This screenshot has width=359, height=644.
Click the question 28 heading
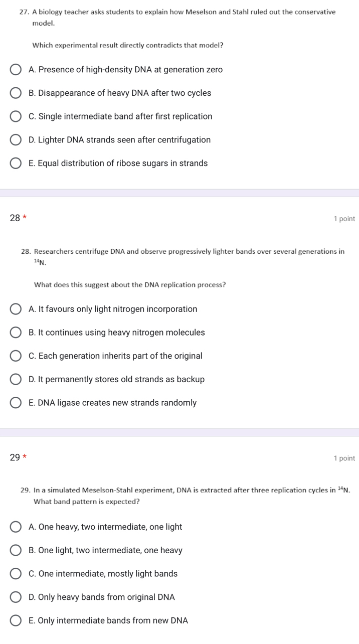pos(15,218)
